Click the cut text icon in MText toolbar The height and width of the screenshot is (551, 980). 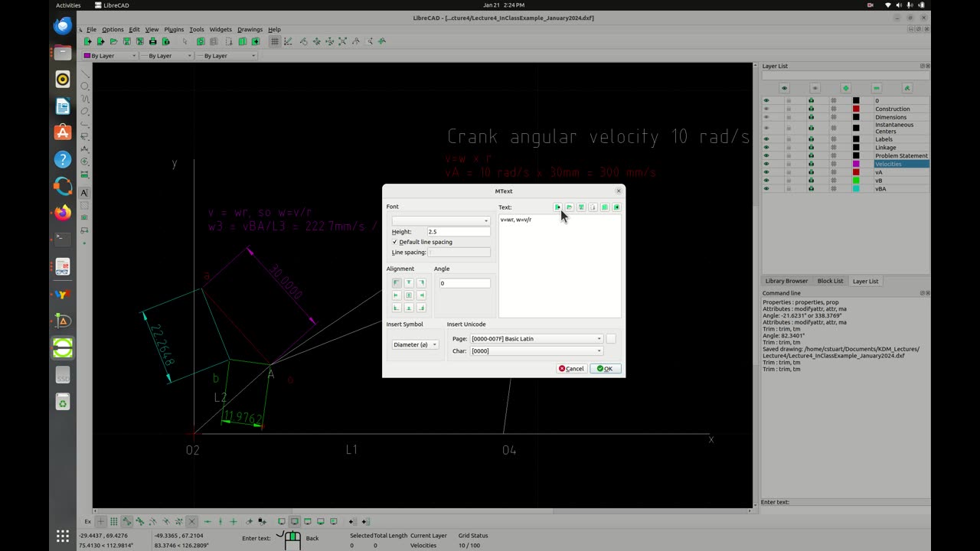click(593, 207)
